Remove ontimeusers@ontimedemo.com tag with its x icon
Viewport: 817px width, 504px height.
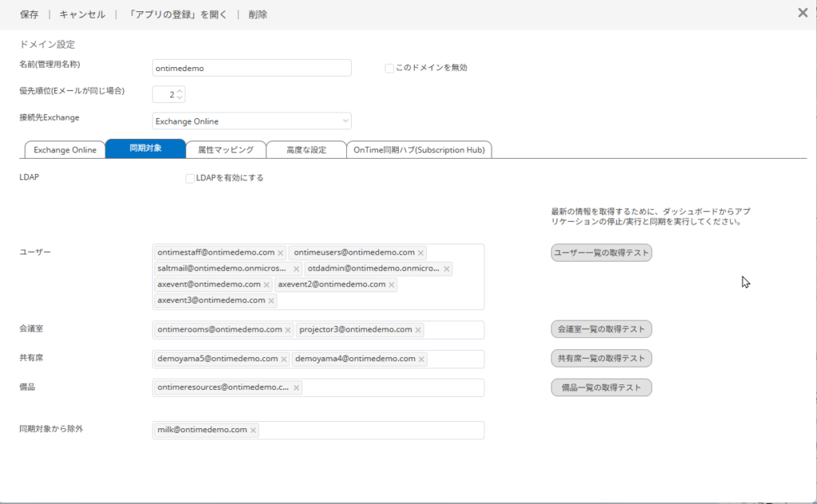(420, 253)
